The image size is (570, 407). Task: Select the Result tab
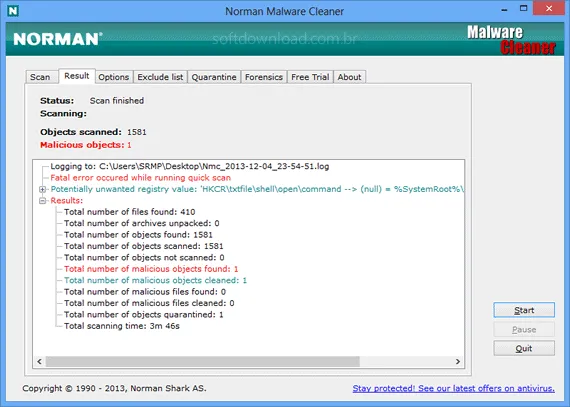[77, 76]
